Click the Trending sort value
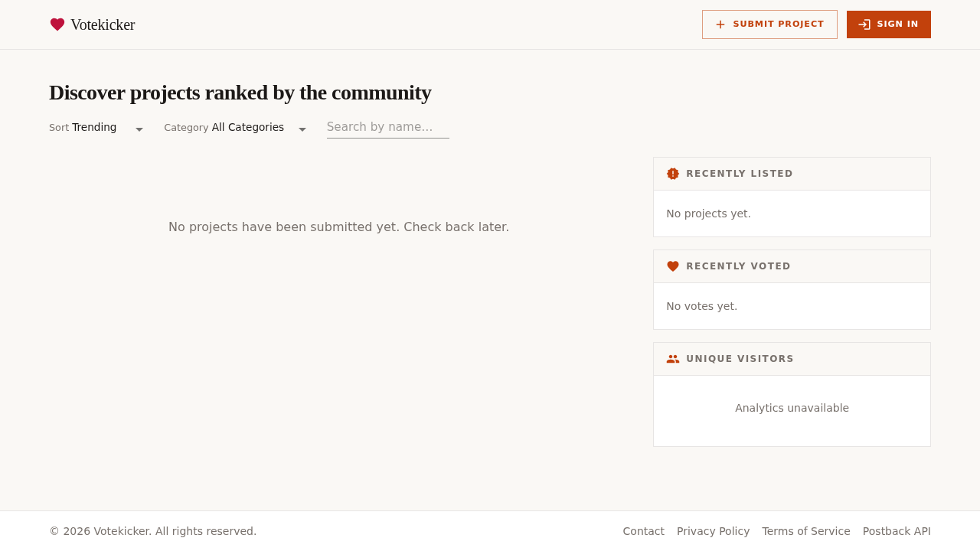The image size is (980, 551). [94, 127]
